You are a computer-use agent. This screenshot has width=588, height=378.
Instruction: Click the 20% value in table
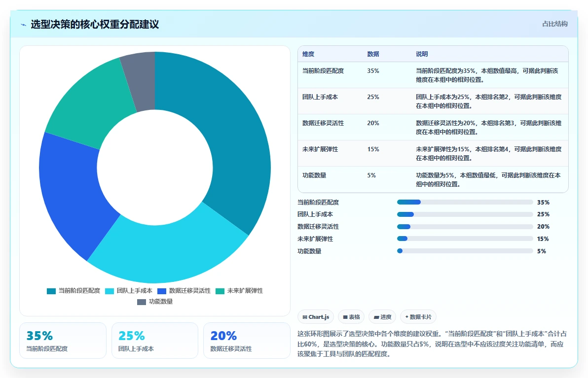(x=373, y=123)
